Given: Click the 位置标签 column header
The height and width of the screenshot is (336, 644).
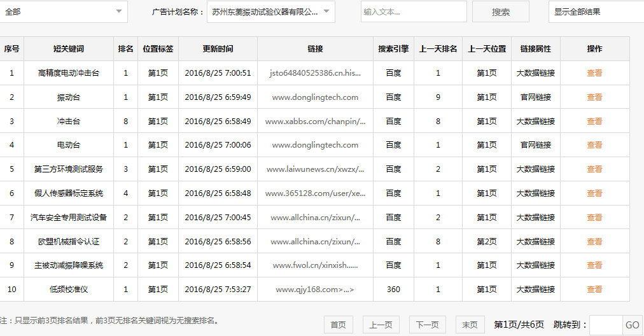Looking at the screenshot, I should tap(158, 49).
